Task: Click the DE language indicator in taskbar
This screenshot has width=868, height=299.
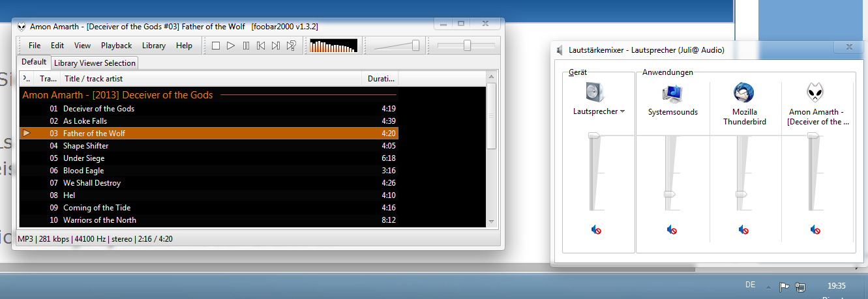Action: [x=750, y=285]
